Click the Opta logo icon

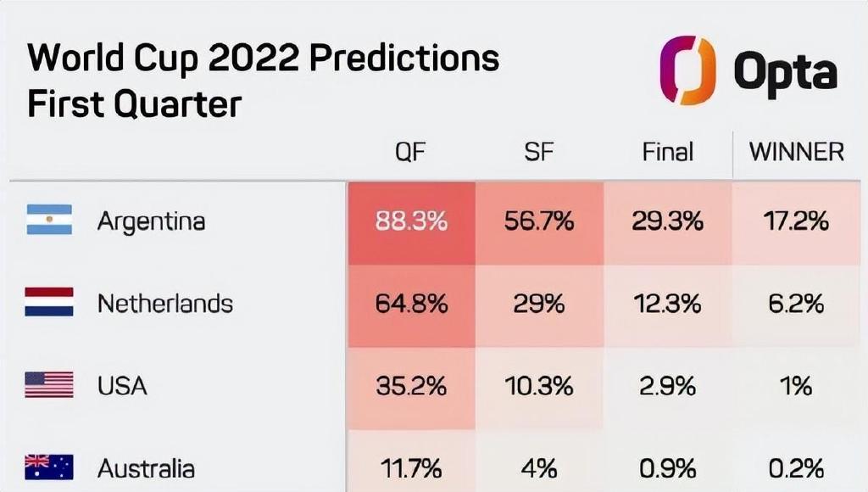pyautogui.click(x=687, y=70)
